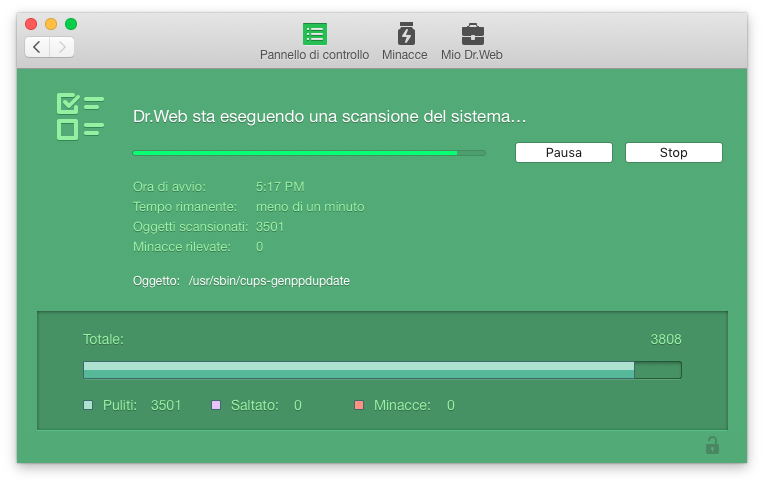Maximize the window with green button

71,24
